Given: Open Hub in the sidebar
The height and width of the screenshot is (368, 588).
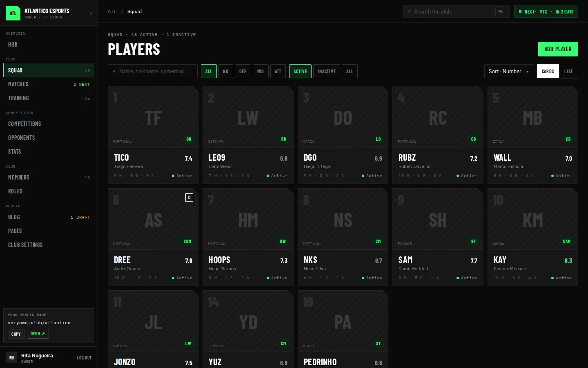Looking at the screenshot, I should pos(49,45).
